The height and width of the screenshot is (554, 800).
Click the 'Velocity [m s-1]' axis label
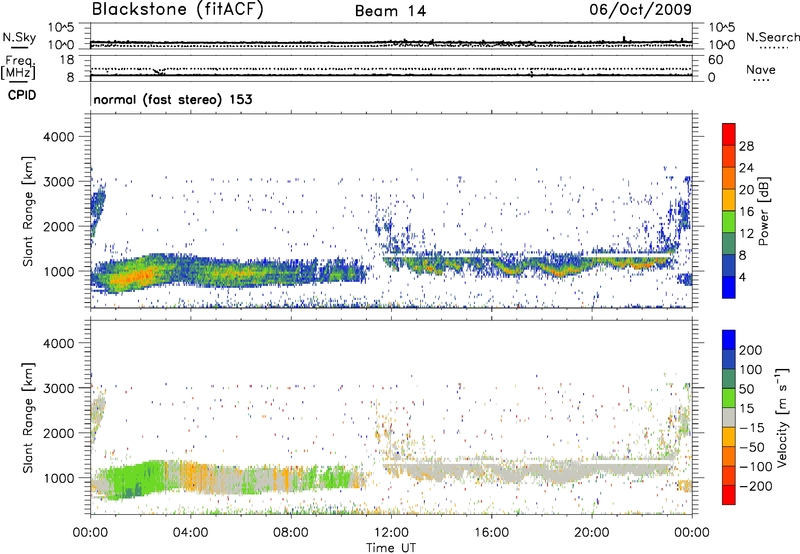click(x=782, y=417)
